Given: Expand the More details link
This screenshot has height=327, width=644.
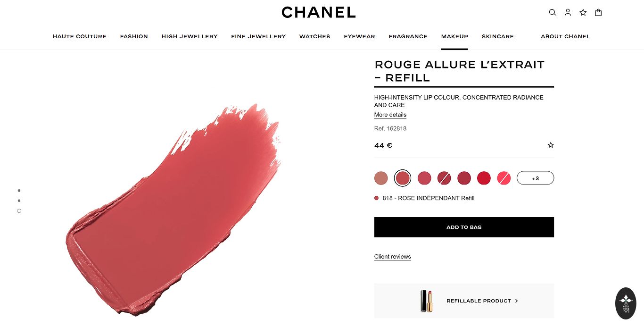Looking at the screenshot, I should [x=390, y=115].
